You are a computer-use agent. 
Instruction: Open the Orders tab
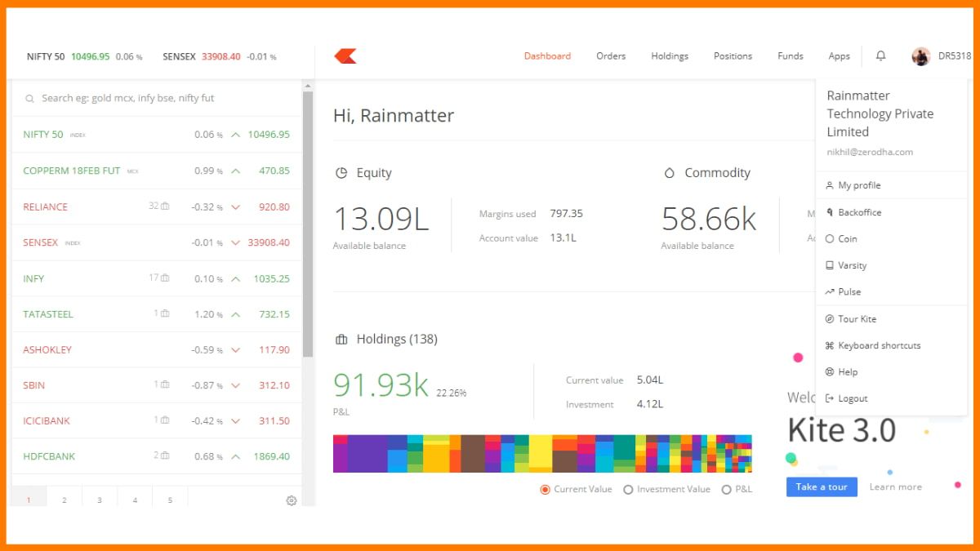click(x=610, y=56)
